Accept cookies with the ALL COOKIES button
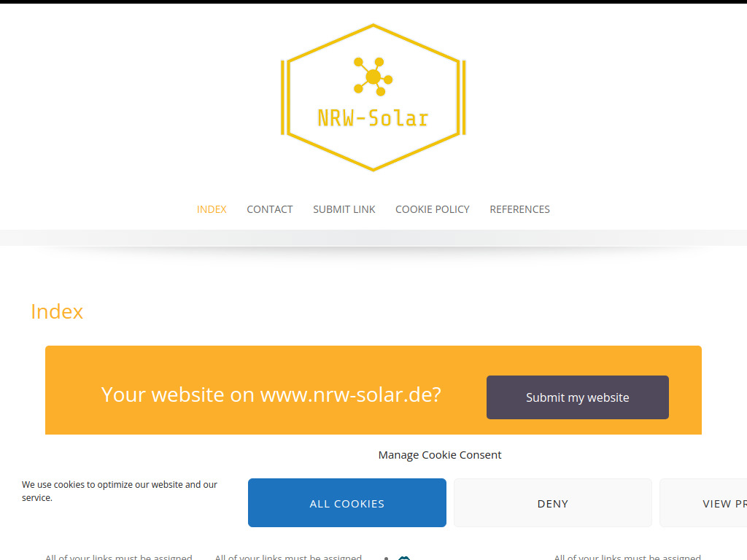The width and height of the screenshot is (747, 560). pos(347,502)
